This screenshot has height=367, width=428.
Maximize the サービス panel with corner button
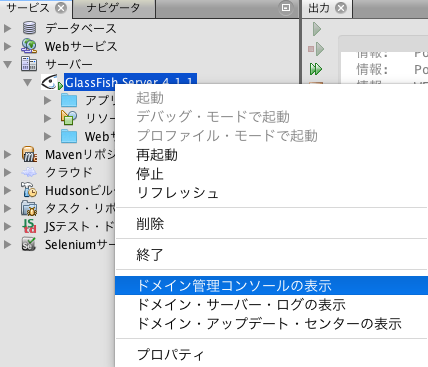click(x=286, y=8)
